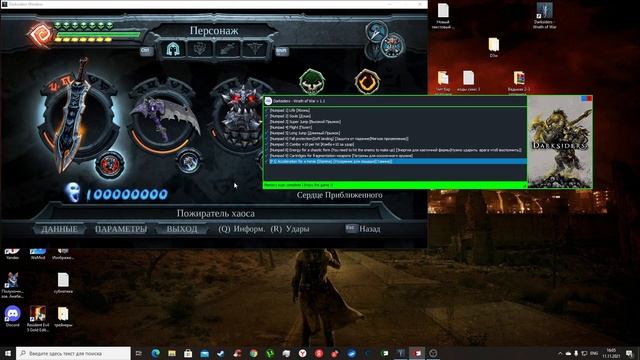
Task: Click the top blue ability medallion
Action: pos(376,32)
